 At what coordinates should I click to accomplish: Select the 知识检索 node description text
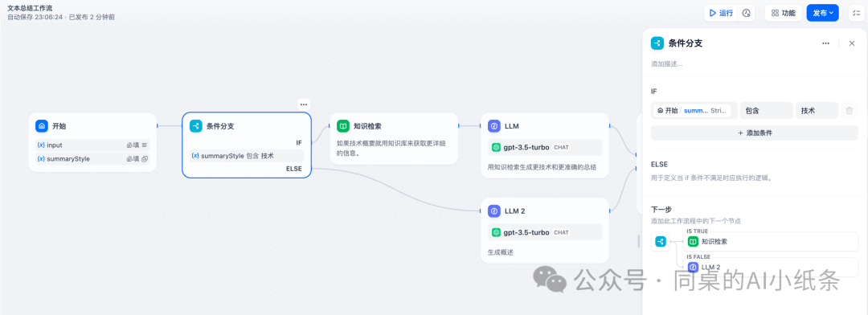(x=391, y=149)
